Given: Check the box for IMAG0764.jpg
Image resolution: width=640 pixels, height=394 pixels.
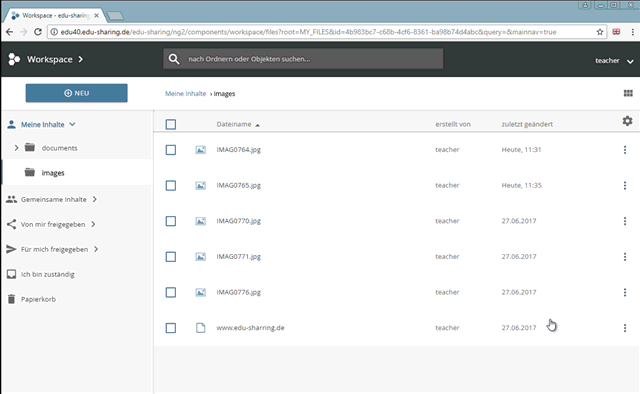Looking at the screenshot, I should (171, 150).
